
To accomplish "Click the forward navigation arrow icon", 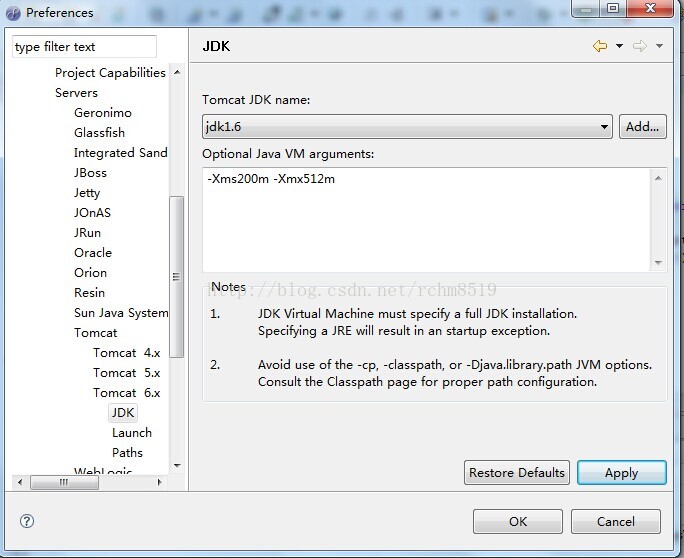I will [x=640, y=46].
